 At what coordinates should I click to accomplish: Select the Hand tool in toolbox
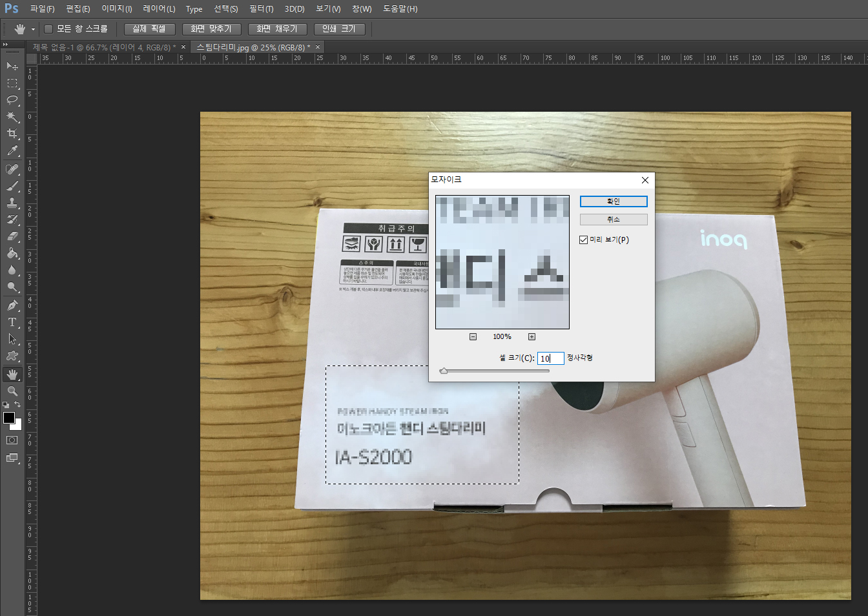[x=12, y=375]
